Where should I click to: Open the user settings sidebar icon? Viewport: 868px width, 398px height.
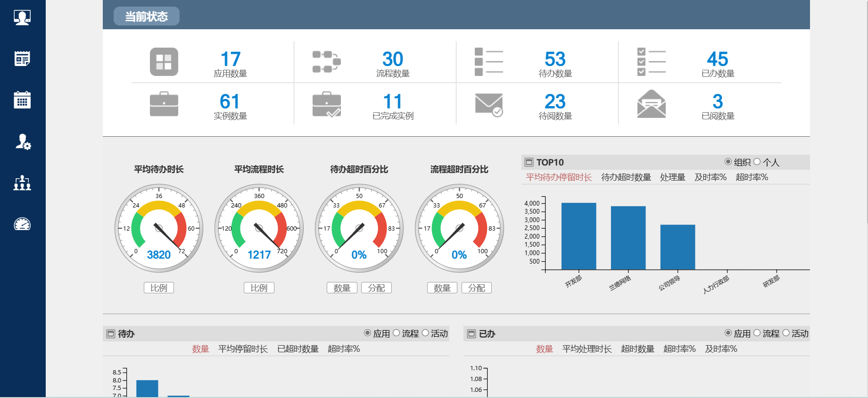pos(23,141)
